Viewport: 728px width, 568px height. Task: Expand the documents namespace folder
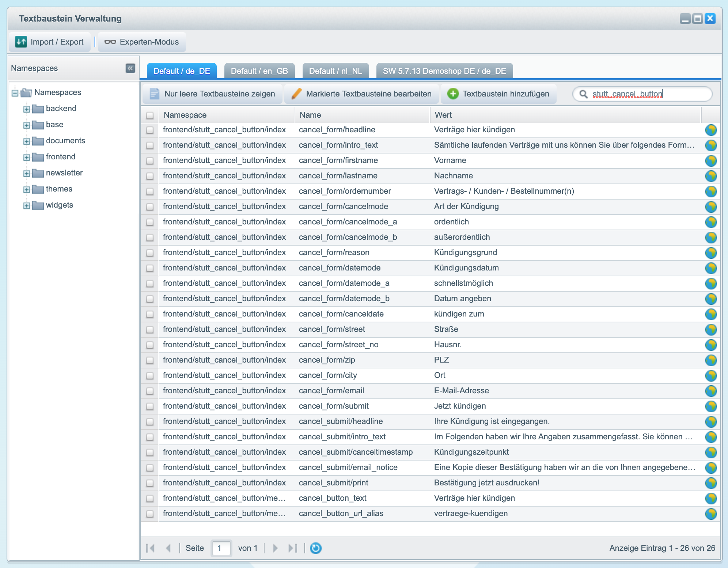coord(27,141)
